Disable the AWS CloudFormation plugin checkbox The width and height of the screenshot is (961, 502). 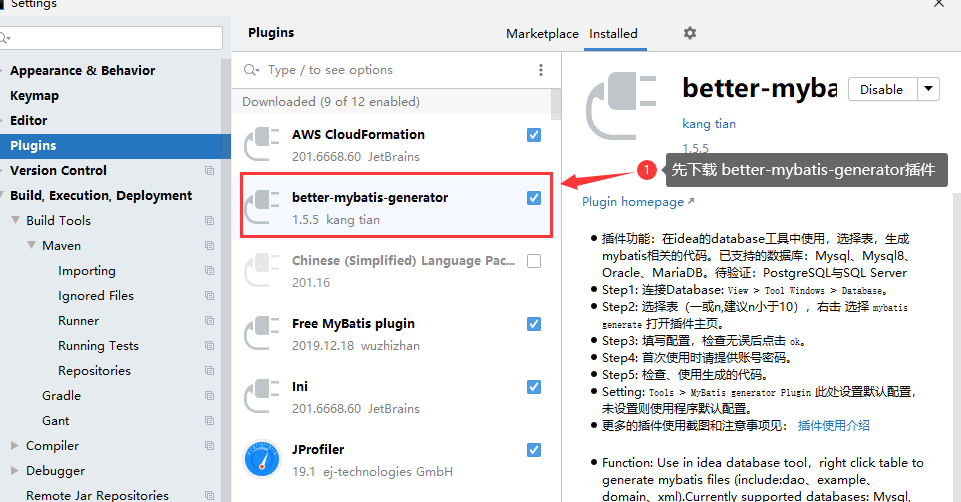tap(534, 135)
